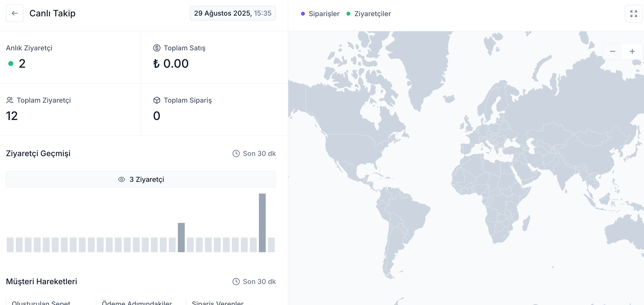The width and height of the screenshot is (644, 305).
Task: Open the fullscreen map icon
Action: 633,14
